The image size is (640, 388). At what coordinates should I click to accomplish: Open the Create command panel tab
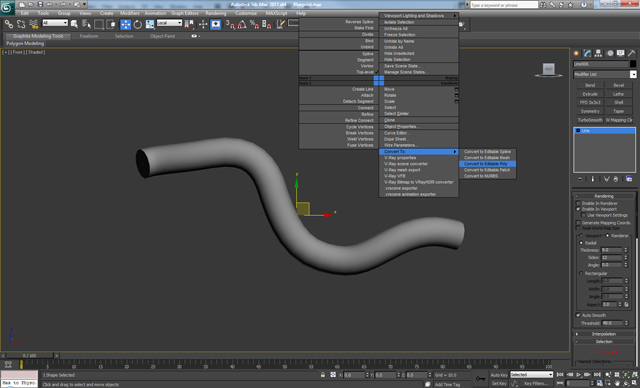pos(576,53)
